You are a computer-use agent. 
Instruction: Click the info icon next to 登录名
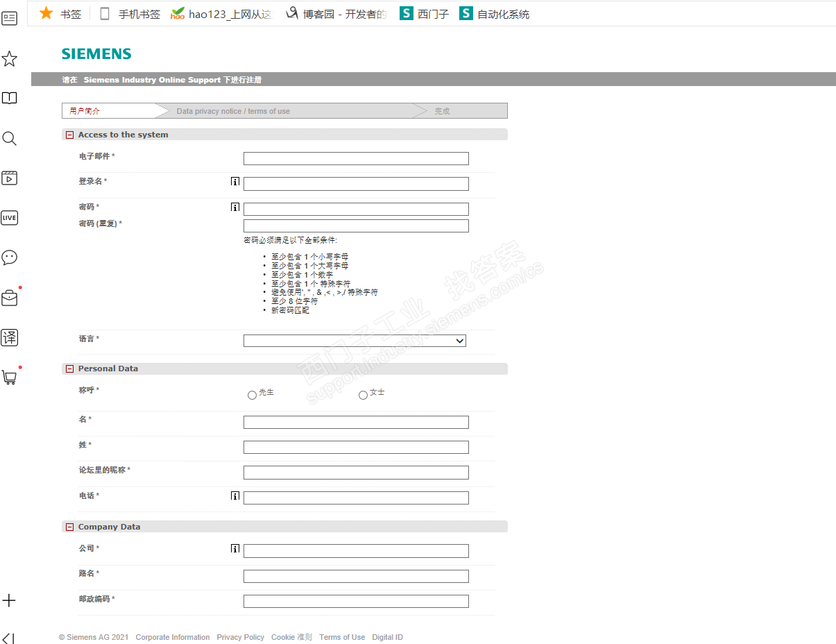point(235,182)
